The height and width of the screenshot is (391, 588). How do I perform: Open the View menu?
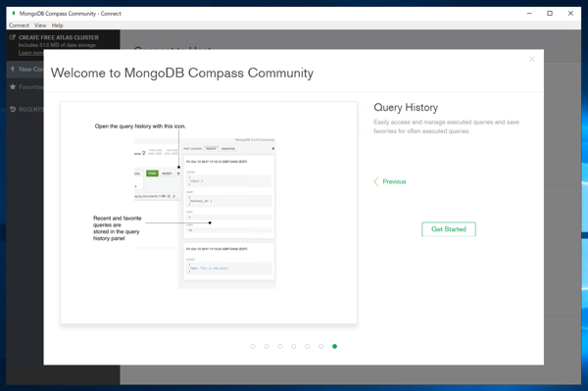point(40,25)
